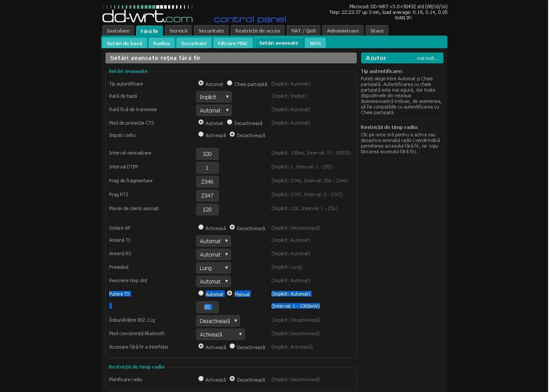Screen dimensions: 549x392
Task: Enable Izolare AP with Activează
Action: (201, 227)
